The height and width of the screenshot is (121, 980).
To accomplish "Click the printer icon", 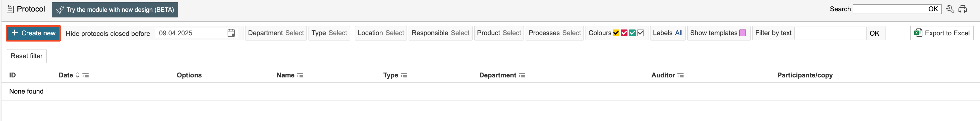I will (x=963, y=9).
